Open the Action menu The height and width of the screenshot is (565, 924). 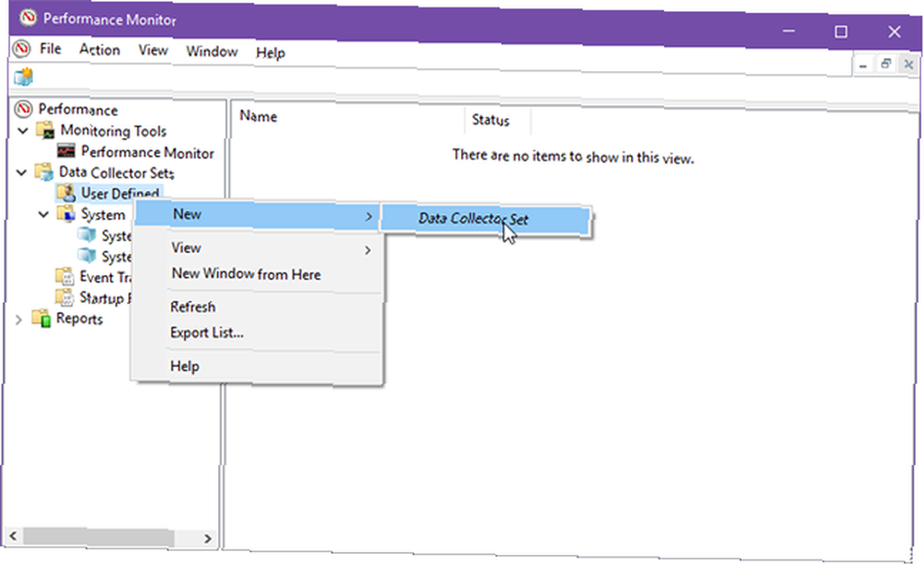click(100, 50)
